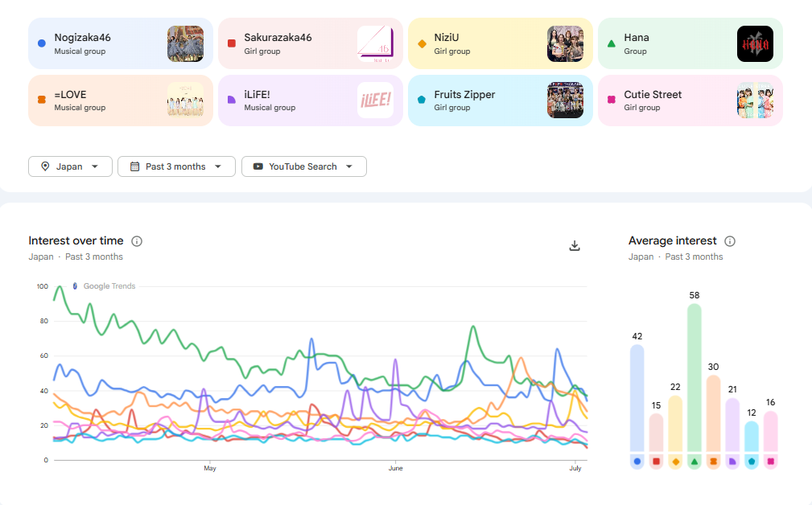This screenshot has height=505, width=812.
Task: Select the =LOVE orange color marker
Action: coord(42,100)
